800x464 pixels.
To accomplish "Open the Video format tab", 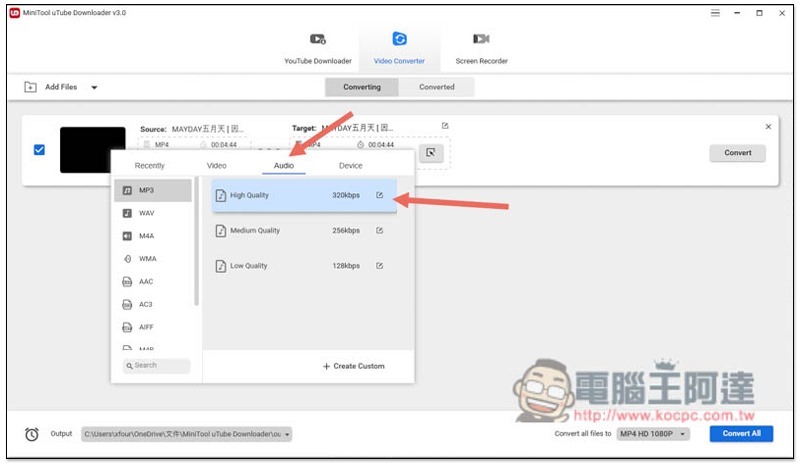I will (x=216, y=165).
